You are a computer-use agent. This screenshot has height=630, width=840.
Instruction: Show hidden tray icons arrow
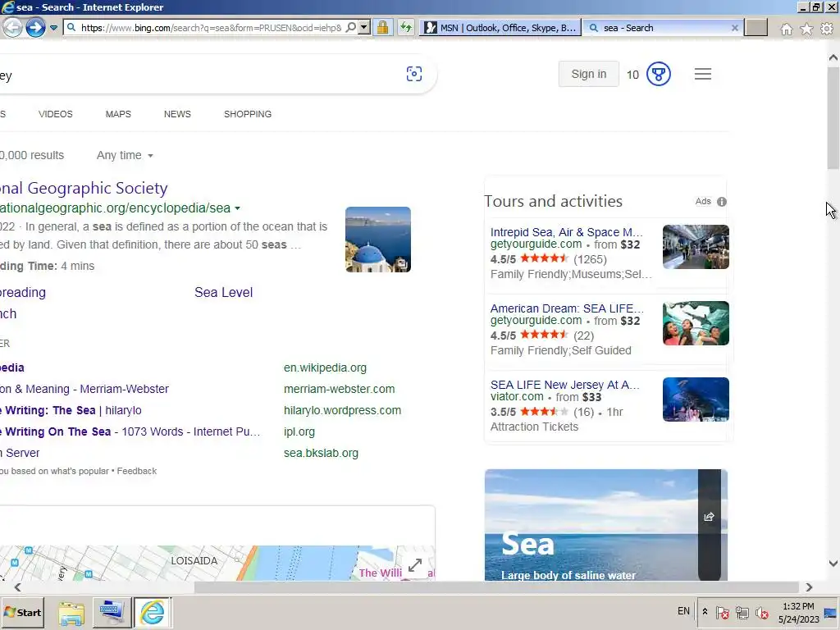pyautogui.click(x=705, y=612)
